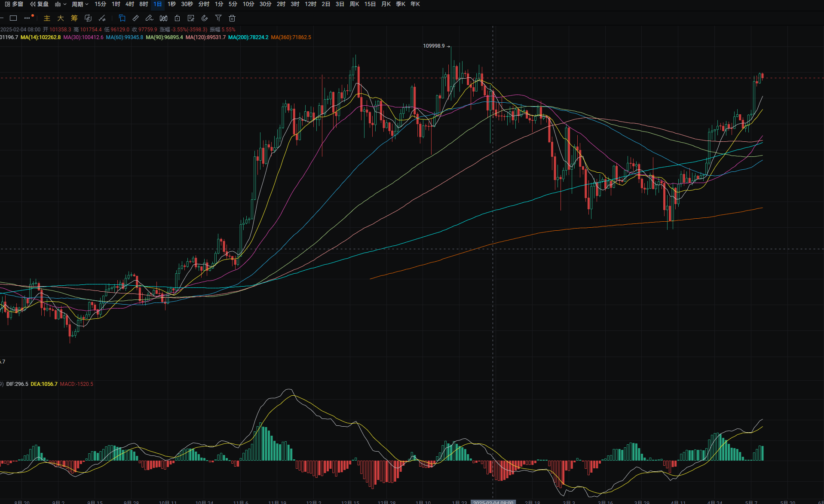Switch to the 周K weekly chart
824x504 pixels.
click(354, 4)
